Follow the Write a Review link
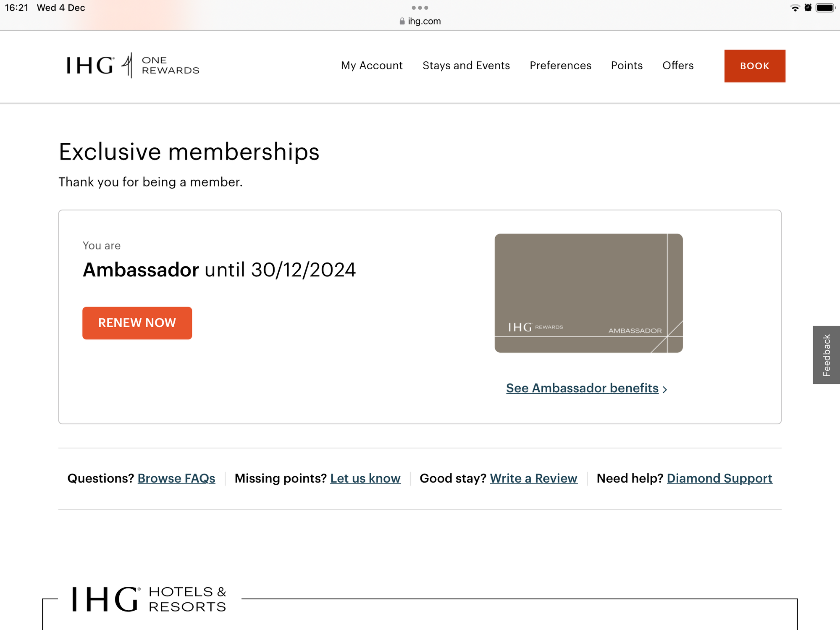 [533, 478]
